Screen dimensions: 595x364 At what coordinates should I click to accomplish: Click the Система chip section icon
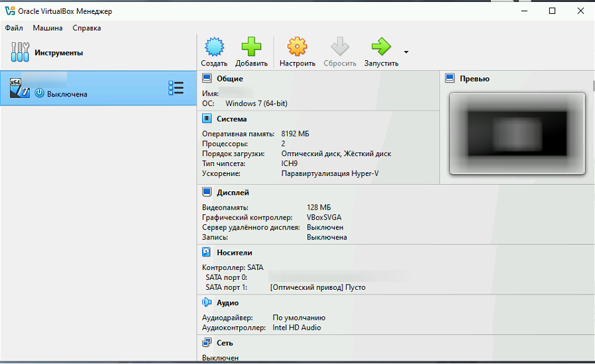coord(207,119)
